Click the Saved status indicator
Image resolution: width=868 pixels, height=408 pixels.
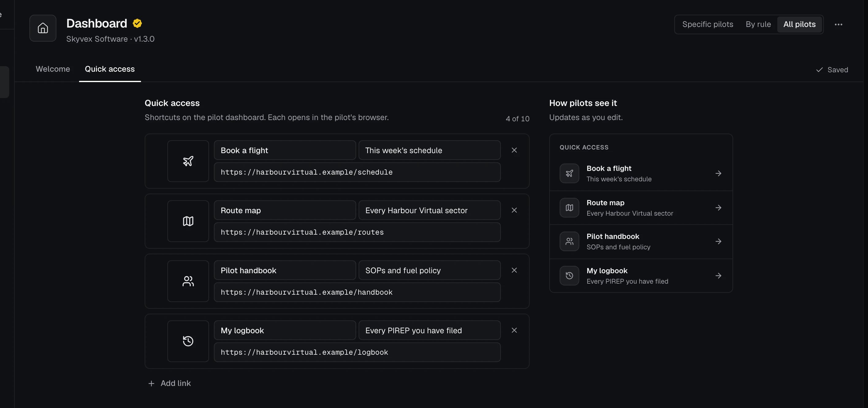[832, 70]
